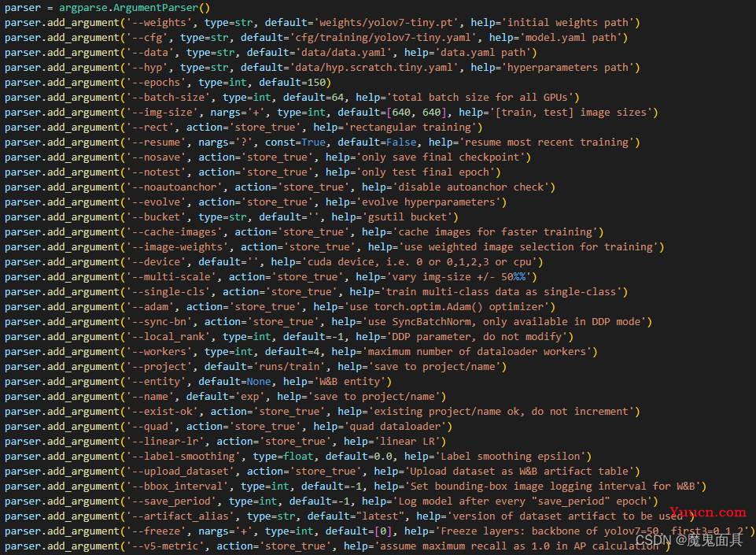756x555 pixels.
Task: Click the '--artifact_alias' argument string
Action: click(x=180, y=516)
